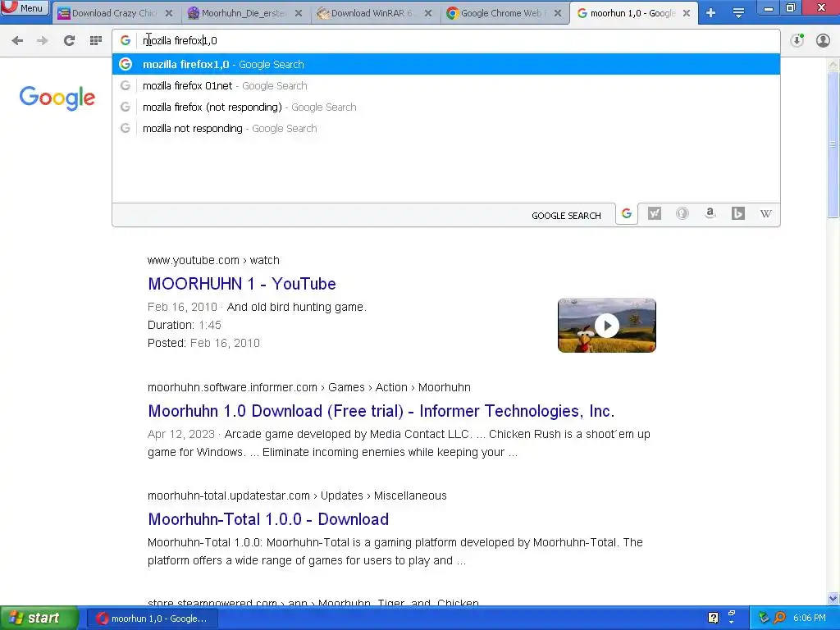Close the moorhun 1,0 Google tab
This screenshot has height=630, width=840.
(687, 13)
